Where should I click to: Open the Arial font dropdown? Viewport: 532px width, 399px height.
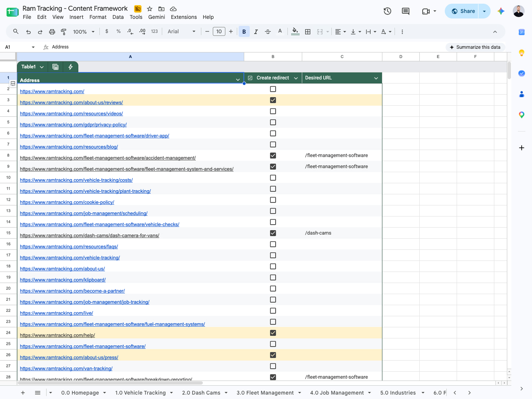[181, 32]
